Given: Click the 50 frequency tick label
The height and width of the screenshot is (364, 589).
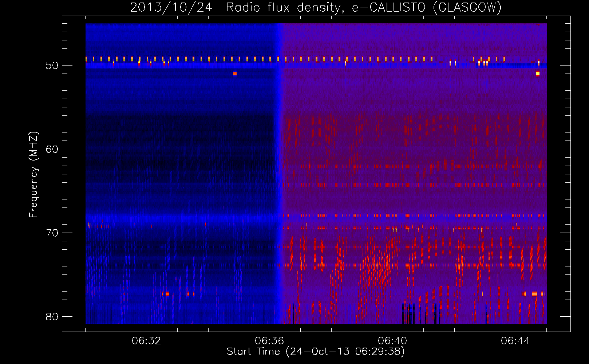Looking at the screenshot, I should tap(52, 66).
